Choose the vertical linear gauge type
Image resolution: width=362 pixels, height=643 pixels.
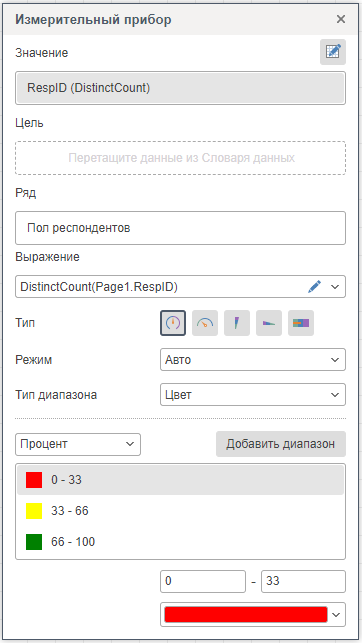(237, 323)
